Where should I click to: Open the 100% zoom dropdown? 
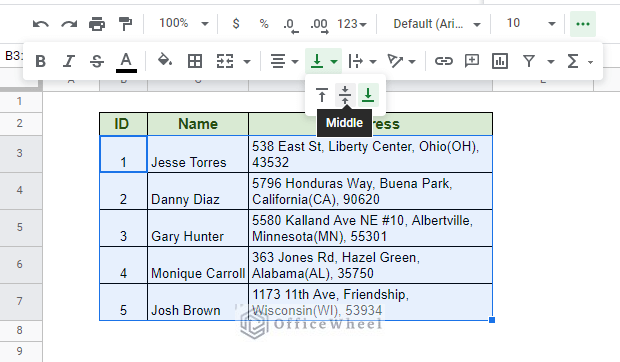click(x=184, y=24)
